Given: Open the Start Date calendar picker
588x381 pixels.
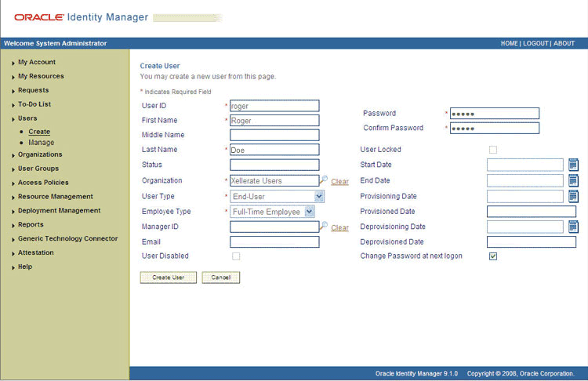Looking at the screenshot, I should click(x=573, y=165).
